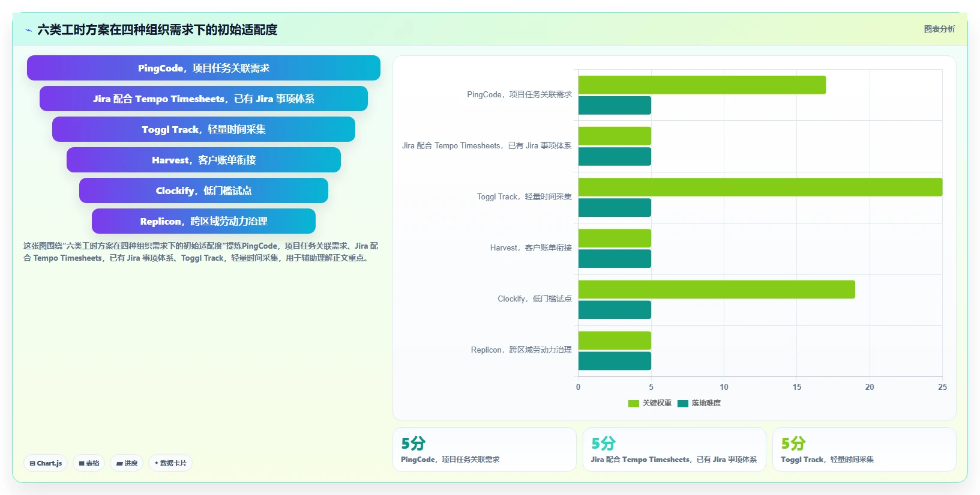This screenshot has height=495, width=980.
Task: Click the Jira Tempo light green bar
Action: coord(615,136)
